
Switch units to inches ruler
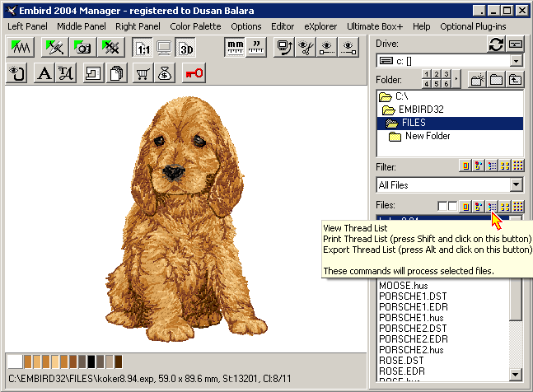(x=256, y=47)
